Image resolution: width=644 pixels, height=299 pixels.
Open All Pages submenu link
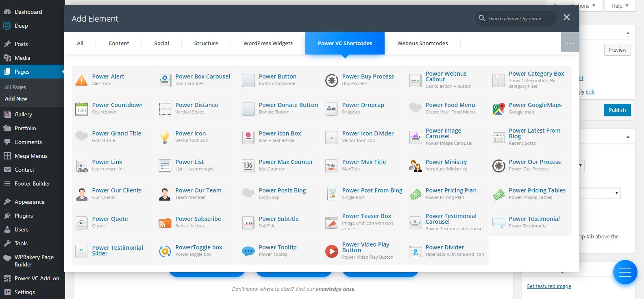tap(15, 87)
